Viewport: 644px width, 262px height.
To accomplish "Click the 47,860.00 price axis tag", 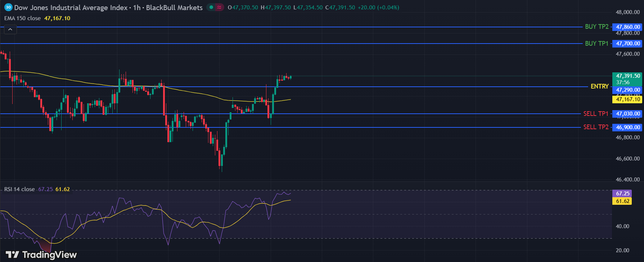I will 628,27.
